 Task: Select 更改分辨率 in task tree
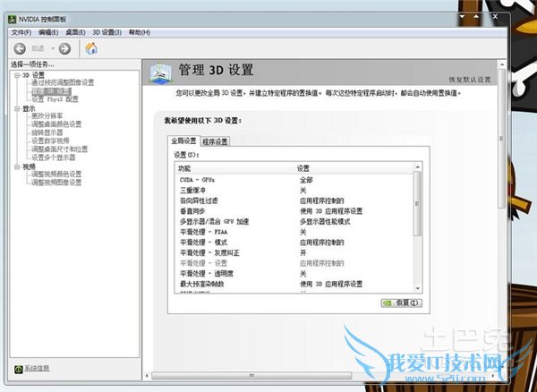tap(47, 116)
